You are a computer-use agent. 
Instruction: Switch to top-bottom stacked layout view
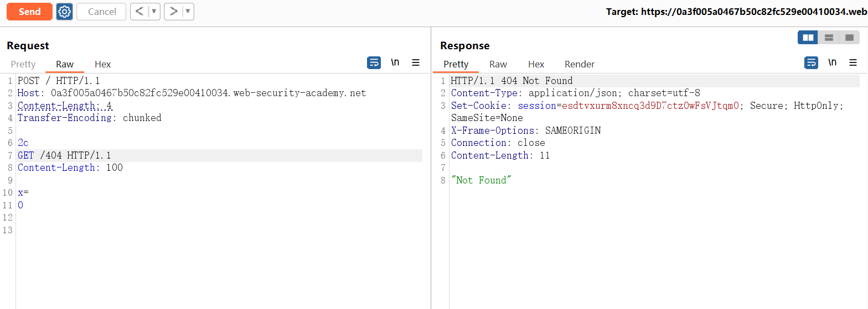click(829, 38)
